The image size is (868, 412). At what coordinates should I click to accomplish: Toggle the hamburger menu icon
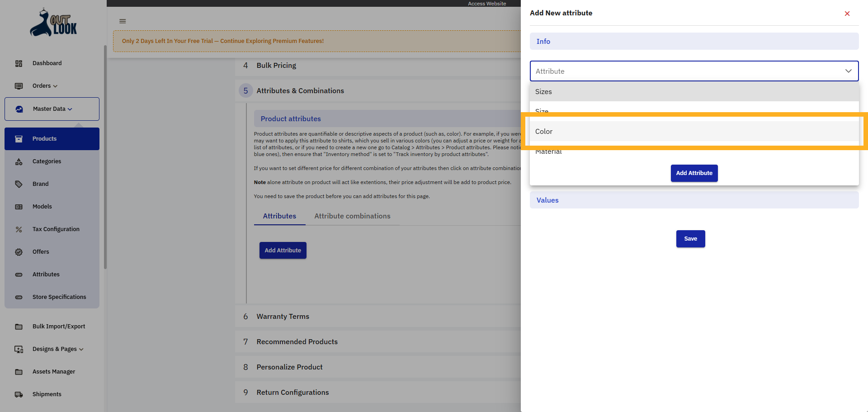point(123,21)
